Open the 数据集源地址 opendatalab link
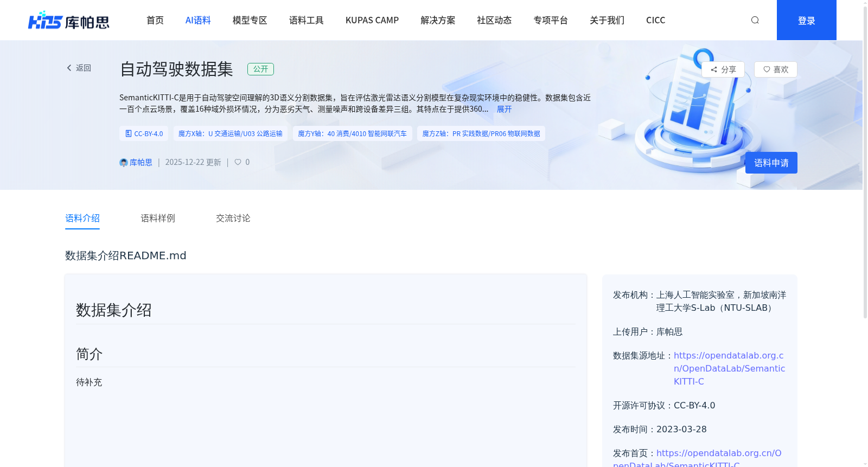 coord(729,368)
